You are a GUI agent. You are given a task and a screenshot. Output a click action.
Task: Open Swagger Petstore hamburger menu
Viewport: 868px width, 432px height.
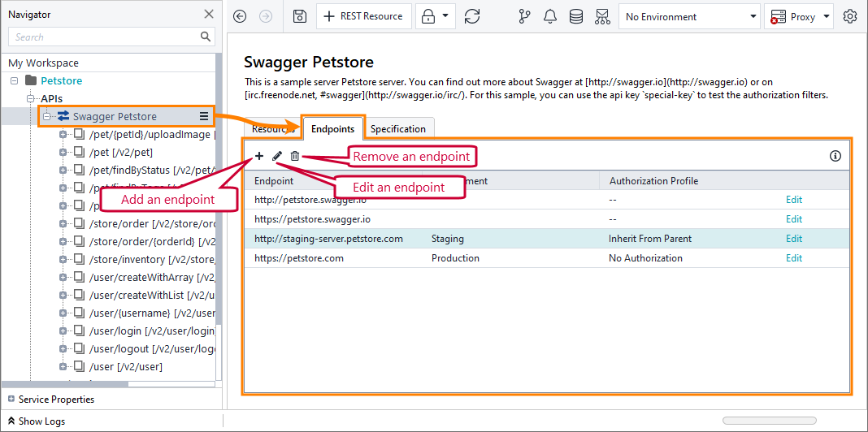204,116
